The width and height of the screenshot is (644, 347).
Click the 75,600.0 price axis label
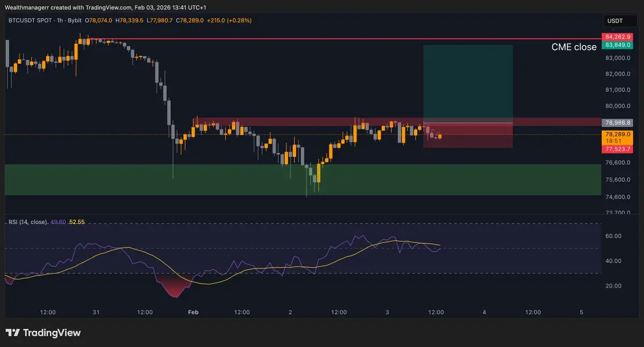click(618, 180)
